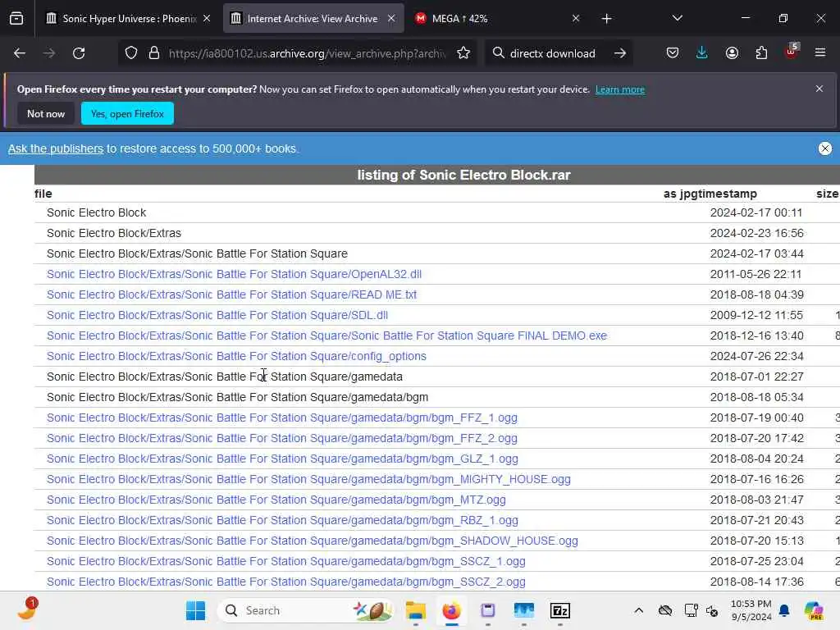Close the Sonic Hyper Universe tab
The image size is (840, 630).
[x=207, y=18]
